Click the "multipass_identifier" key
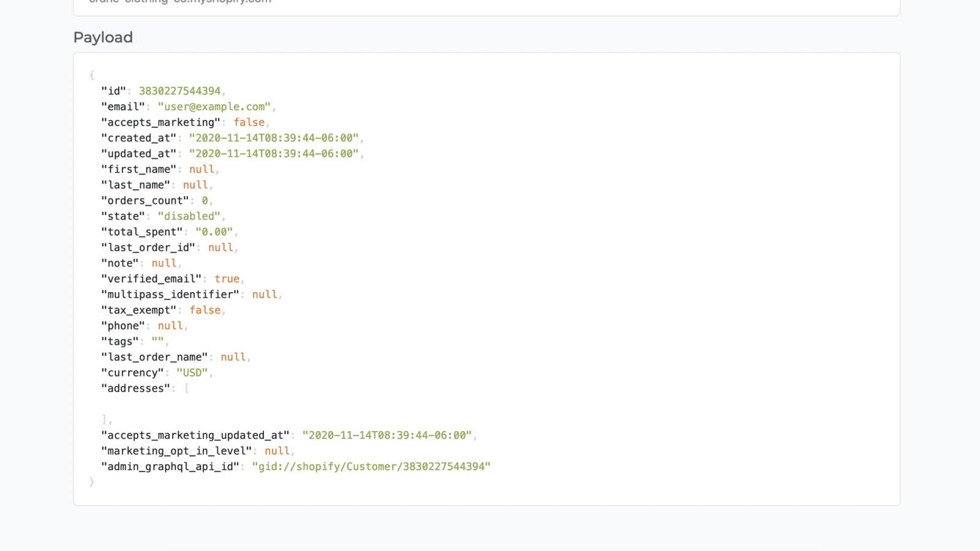980x551 pixels. click(170, 294)
